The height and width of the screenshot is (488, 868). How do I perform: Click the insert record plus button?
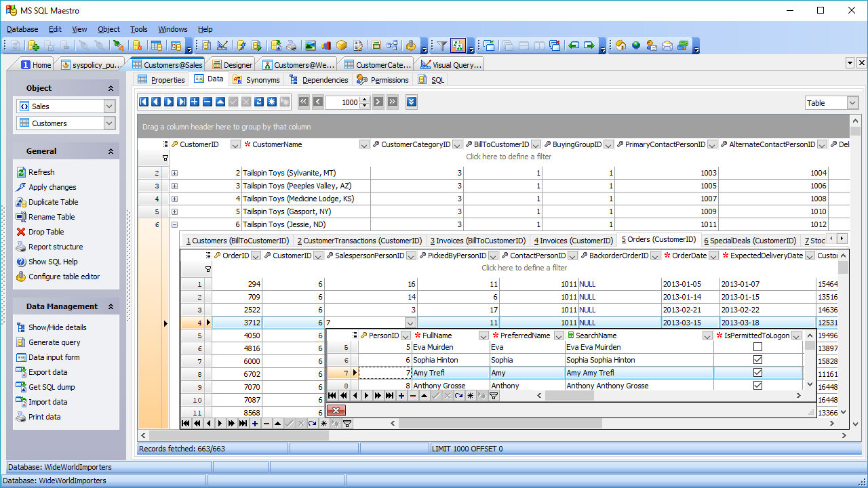(195, 102)
